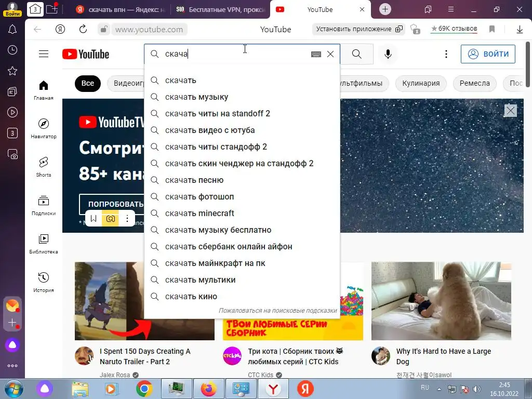Open the taskbar volume speaker icon

click(x=477, y=389)
